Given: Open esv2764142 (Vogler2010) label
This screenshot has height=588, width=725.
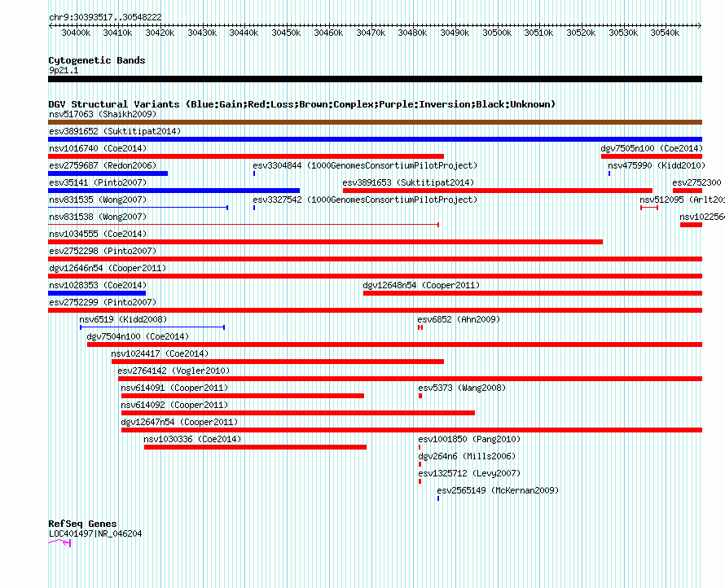Looking at the screenshot, I should click(x=174, y=371).
